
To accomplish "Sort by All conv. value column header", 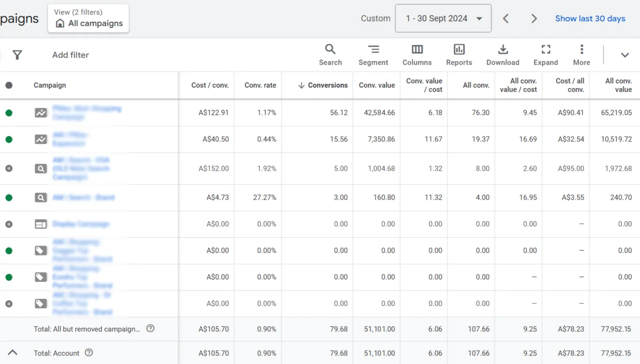I will click(618, 85).
